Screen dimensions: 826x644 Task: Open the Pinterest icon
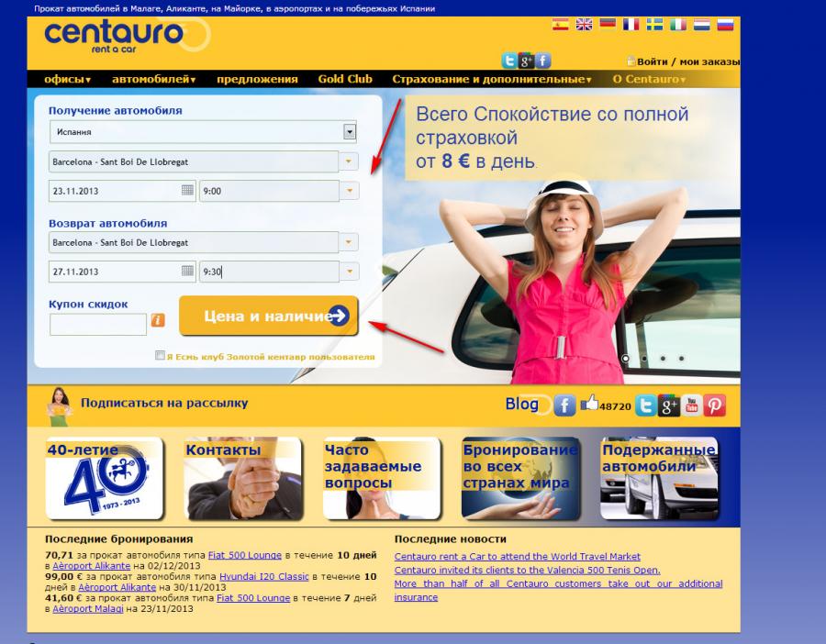point(715,405)
